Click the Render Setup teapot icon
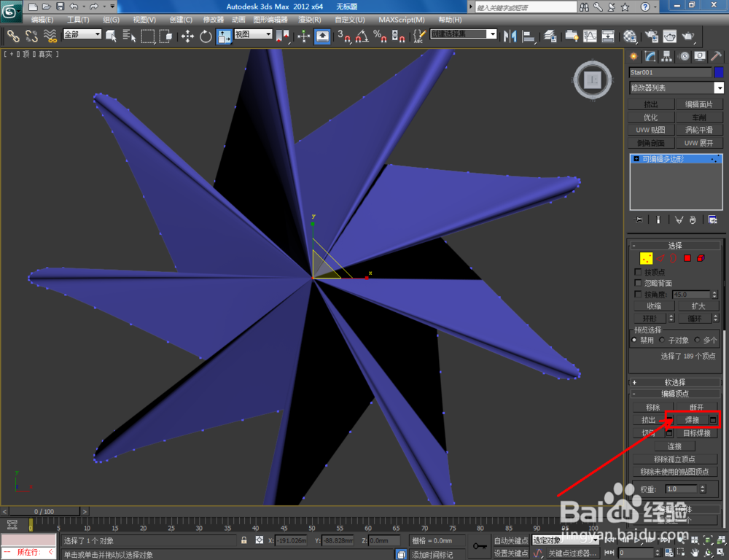The image size is (729, 560). click(x=651, y=36)
